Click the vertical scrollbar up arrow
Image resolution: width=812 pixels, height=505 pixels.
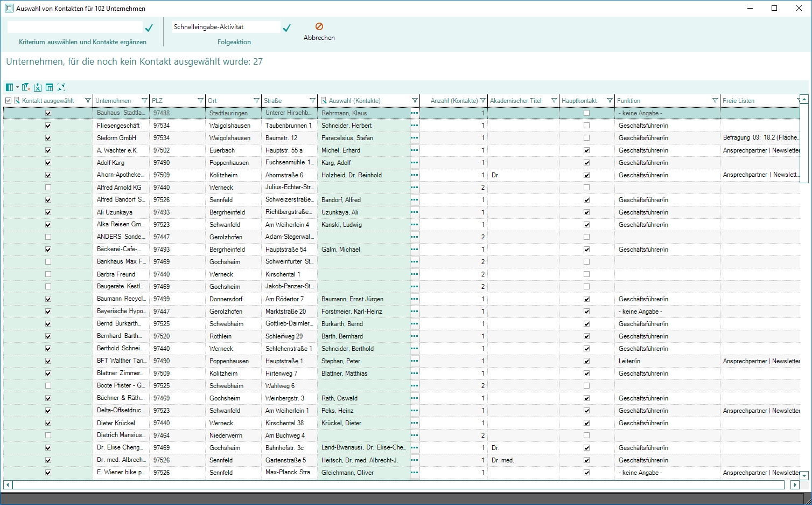click(x=804, y=99)
